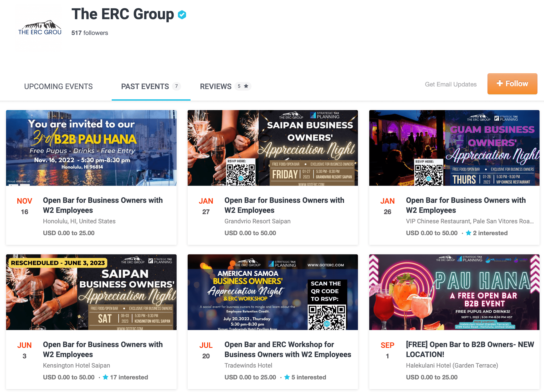Open the [FREE] Open Bar NEW LOCATION event title

coord(470,349)
